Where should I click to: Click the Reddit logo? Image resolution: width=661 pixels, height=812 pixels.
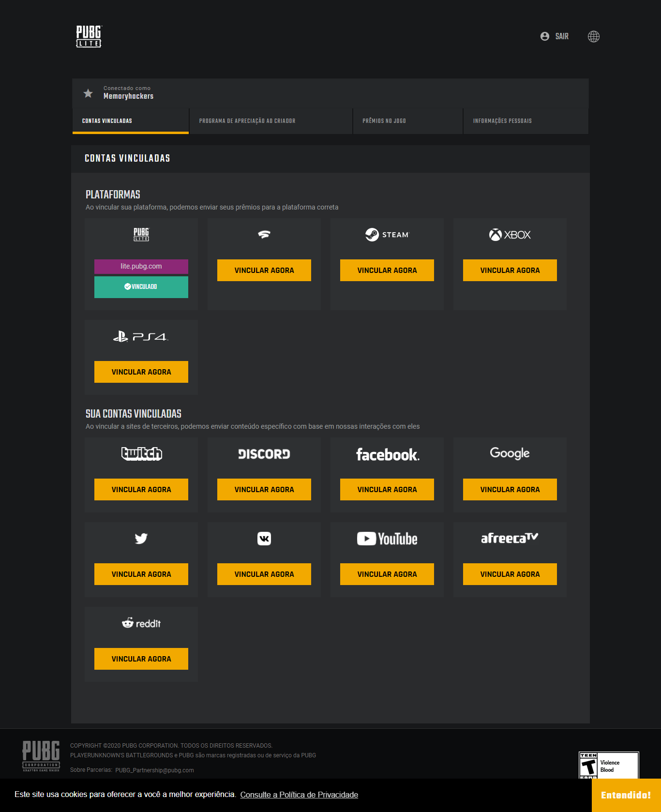(141, 623)
